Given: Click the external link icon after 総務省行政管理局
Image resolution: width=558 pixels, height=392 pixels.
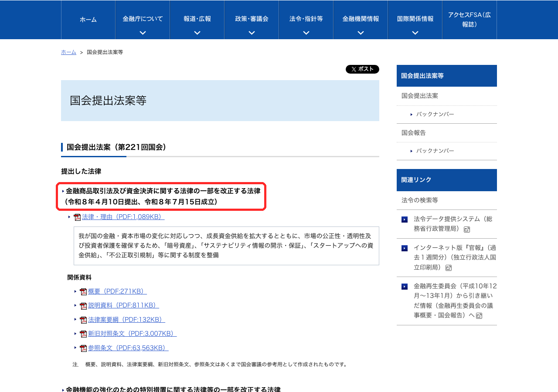Looking at the screenshot, I should [x=467, y=230].
